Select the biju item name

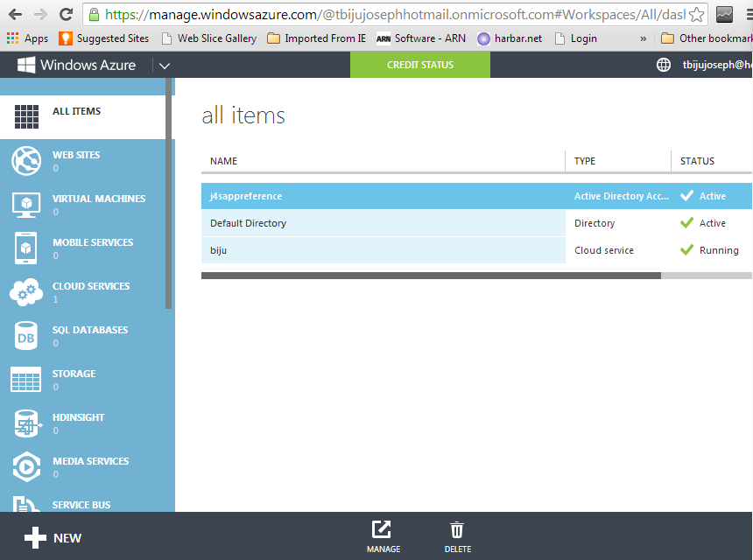click(x=218, y=250)
